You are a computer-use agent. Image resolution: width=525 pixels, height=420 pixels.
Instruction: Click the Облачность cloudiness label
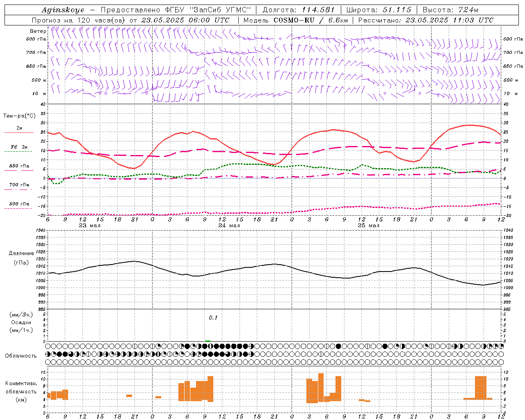[21, 356]
